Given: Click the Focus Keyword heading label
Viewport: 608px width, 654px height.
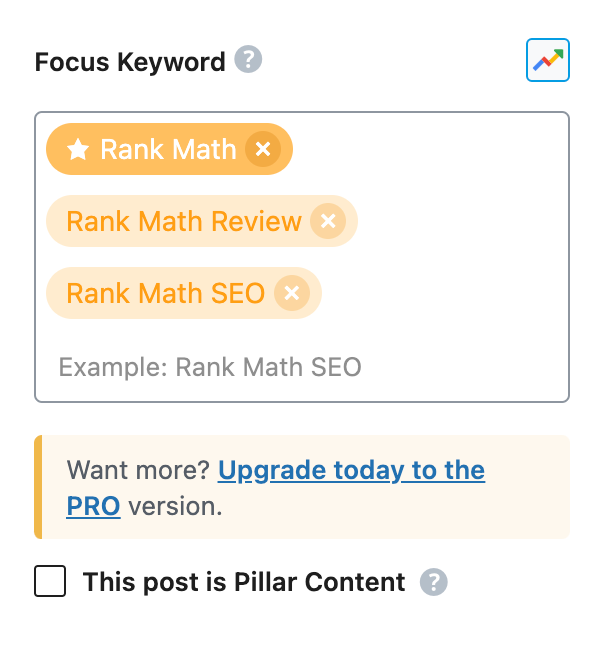Looking at the screenshot, I should coord(130,62).
